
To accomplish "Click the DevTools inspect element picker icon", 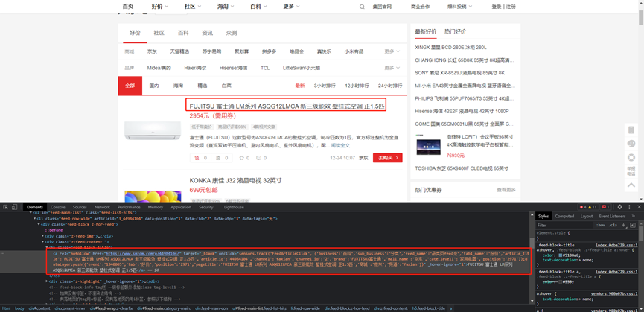I will pos(6,207).
